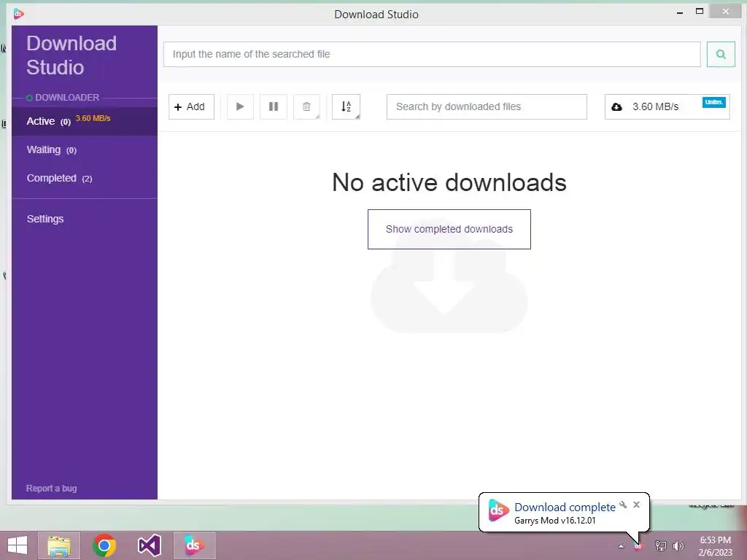Viewport: 747px width, 560px height.
Task: Minimize the Download Studio window
Action: click(x=680, y=12)
